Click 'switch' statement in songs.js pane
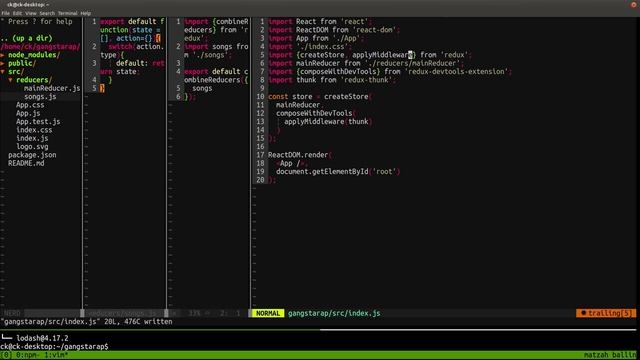The width and height of the screenshot is (640, 360). click(120, 47)
